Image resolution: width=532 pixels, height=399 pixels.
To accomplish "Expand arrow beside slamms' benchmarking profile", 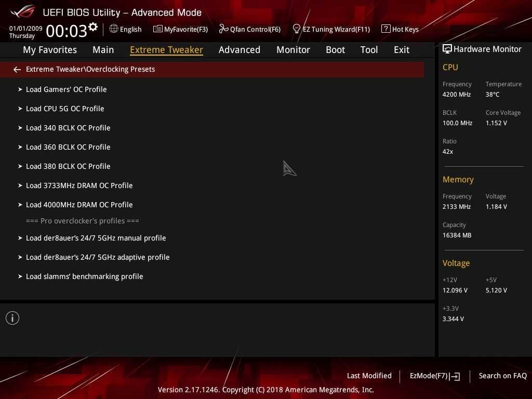I will click(20, 276).
